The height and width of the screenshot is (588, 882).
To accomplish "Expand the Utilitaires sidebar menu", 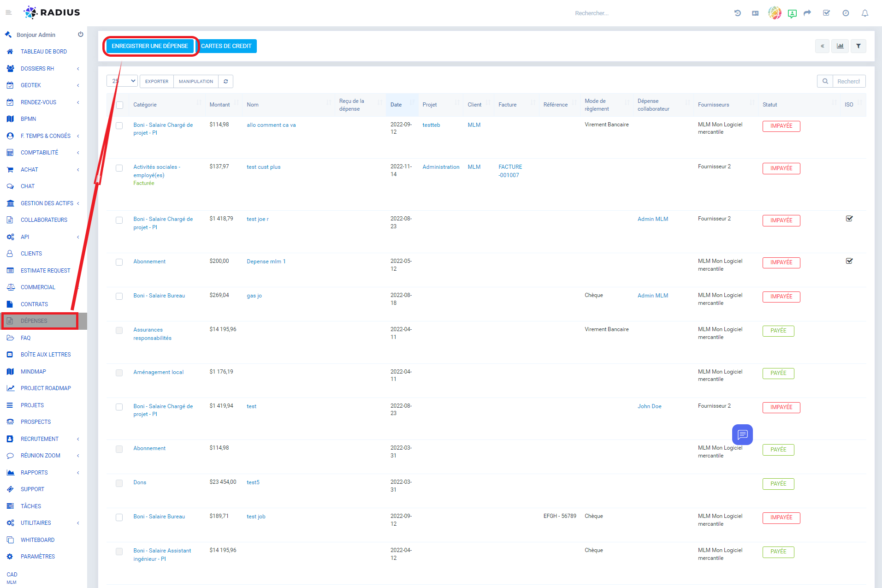I will click(43, 523).
